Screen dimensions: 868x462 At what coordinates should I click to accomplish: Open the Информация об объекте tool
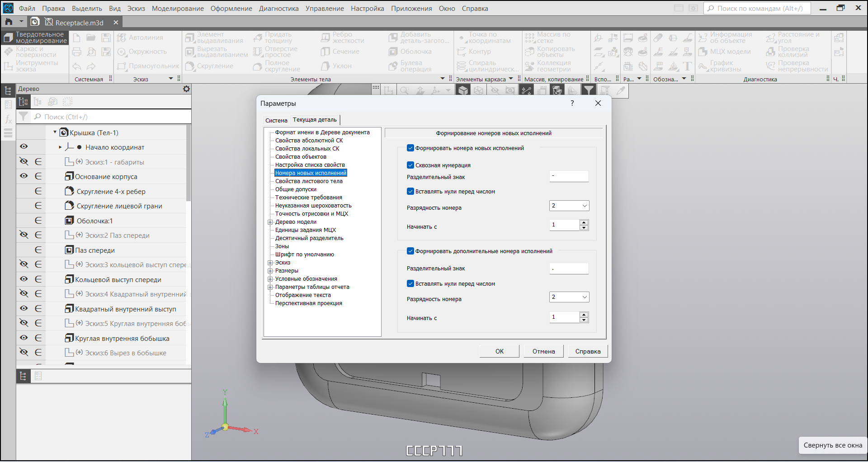click(725, 38)
